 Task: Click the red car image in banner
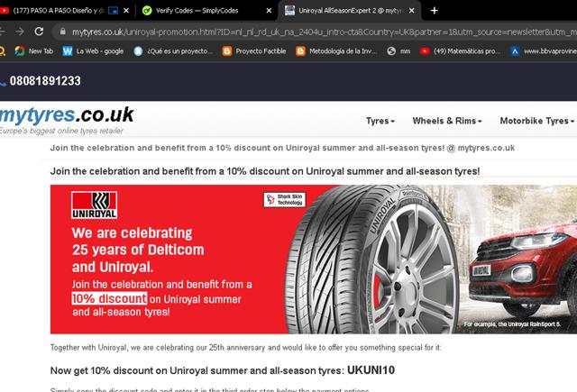[x=525, y=270]
